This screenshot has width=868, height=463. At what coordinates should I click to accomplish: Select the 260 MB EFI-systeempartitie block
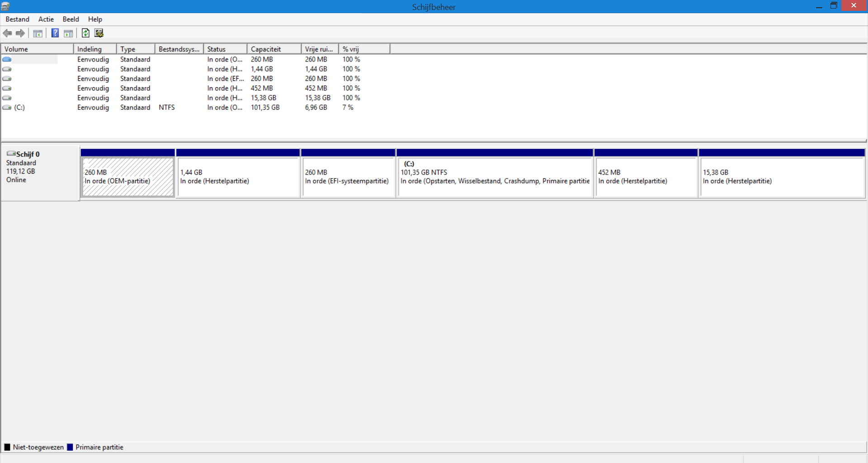click(348, 176)
